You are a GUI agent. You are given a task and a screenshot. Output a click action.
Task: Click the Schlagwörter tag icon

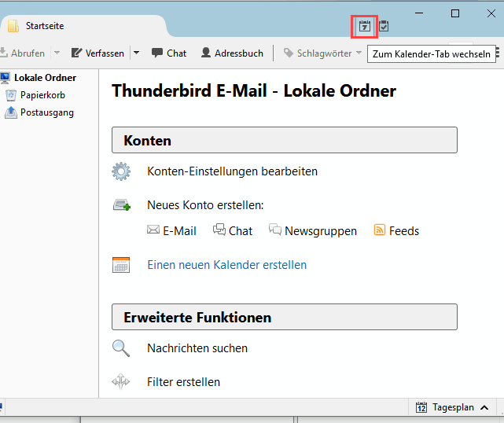pyautogui.click(x=289, y=53)
